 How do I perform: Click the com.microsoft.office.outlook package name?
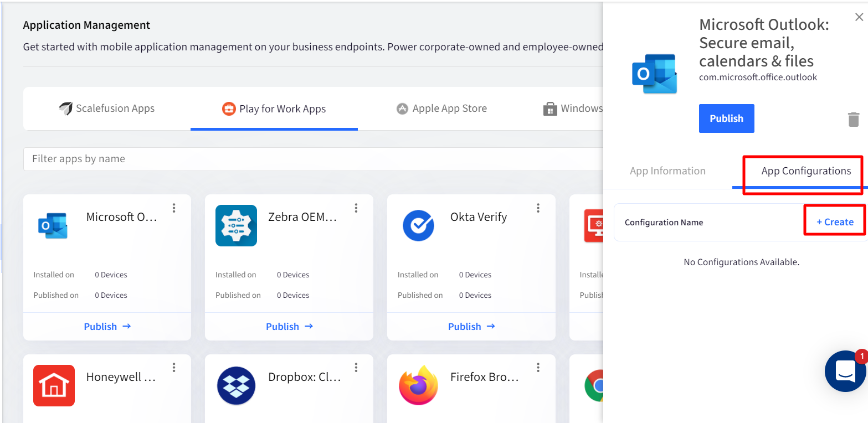click(758, 77)
